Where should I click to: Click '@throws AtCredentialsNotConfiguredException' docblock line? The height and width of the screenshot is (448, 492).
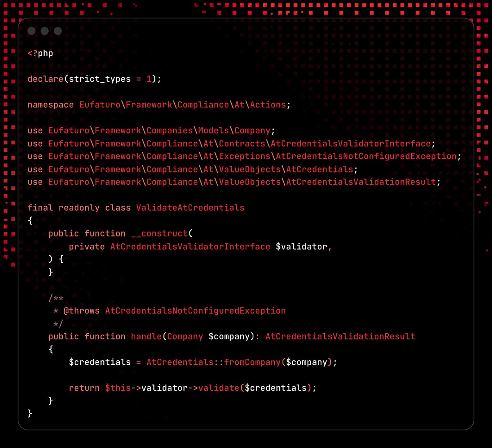(175, 311)
